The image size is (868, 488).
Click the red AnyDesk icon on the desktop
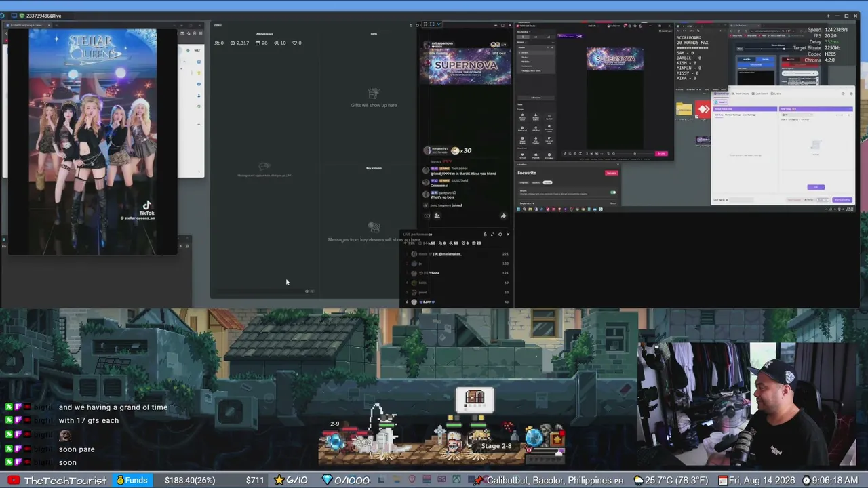(703, 110)
